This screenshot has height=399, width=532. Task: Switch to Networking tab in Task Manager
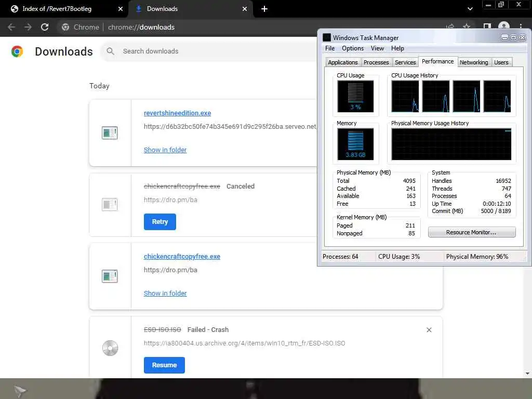tap(474, 62)
